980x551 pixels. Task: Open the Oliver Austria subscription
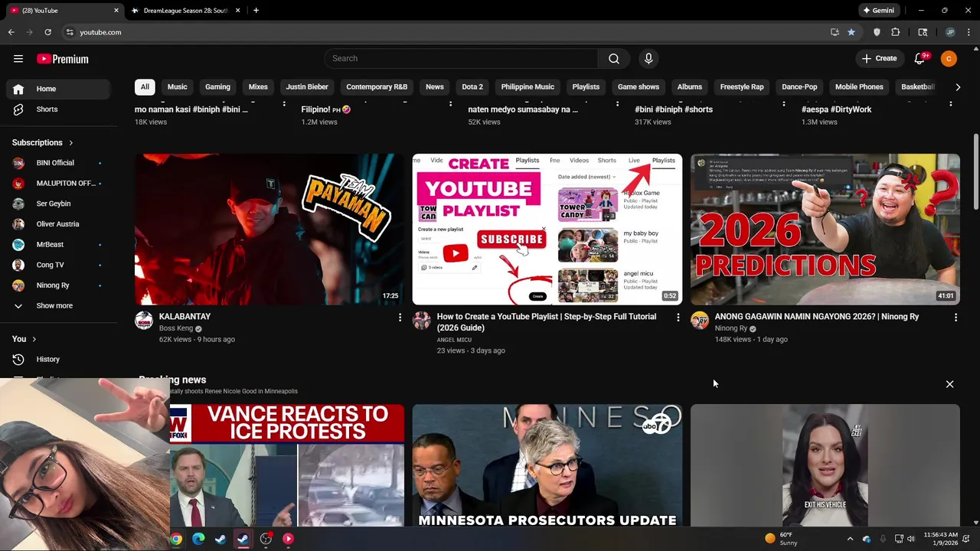[57, 224]
